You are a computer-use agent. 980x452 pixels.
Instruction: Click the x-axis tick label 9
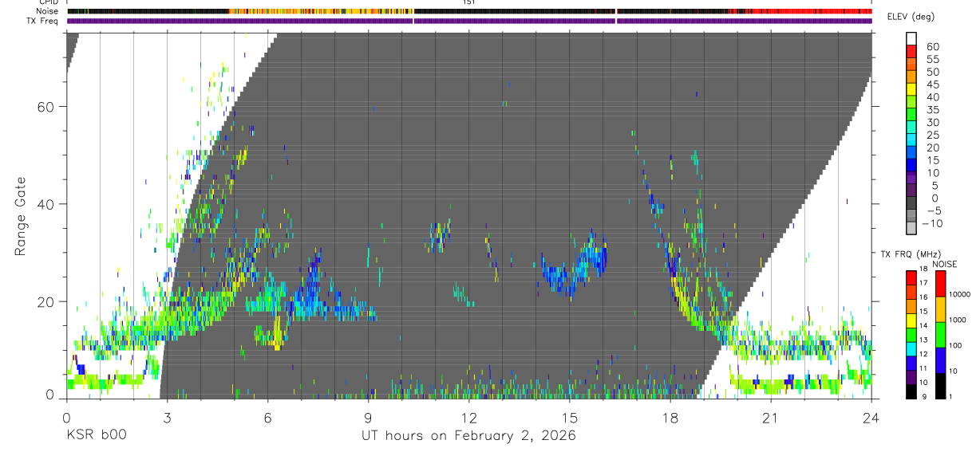[368, 418]
